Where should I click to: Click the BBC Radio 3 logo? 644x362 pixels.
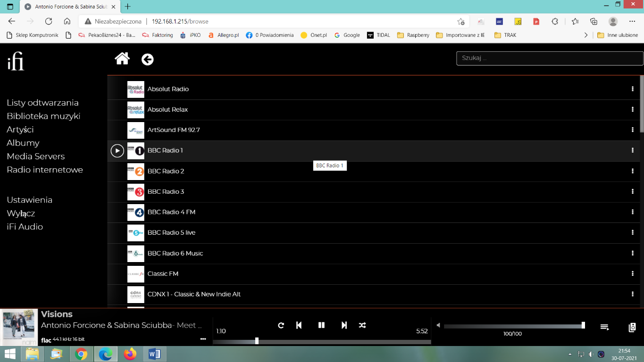pos(136,192)
